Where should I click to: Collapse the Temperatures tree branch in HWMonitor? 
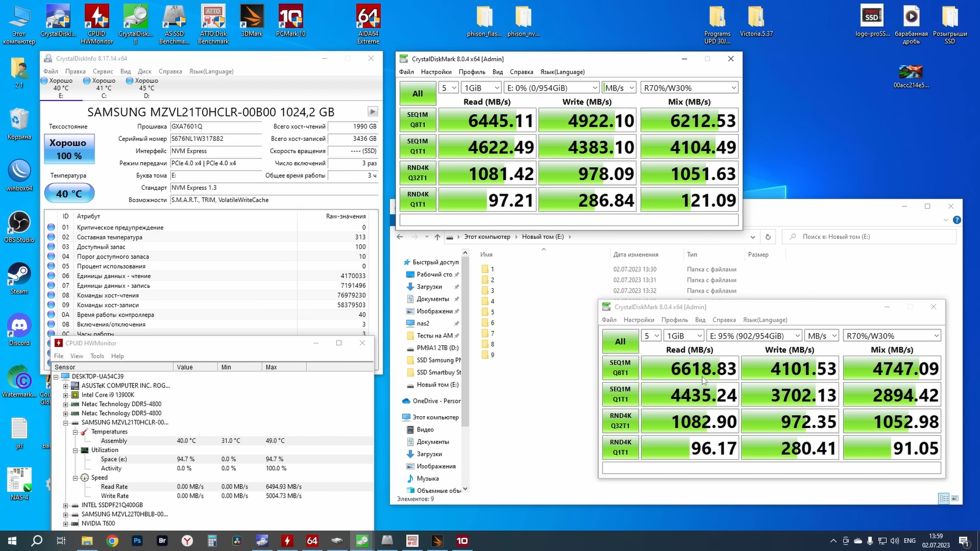point(75,432)
